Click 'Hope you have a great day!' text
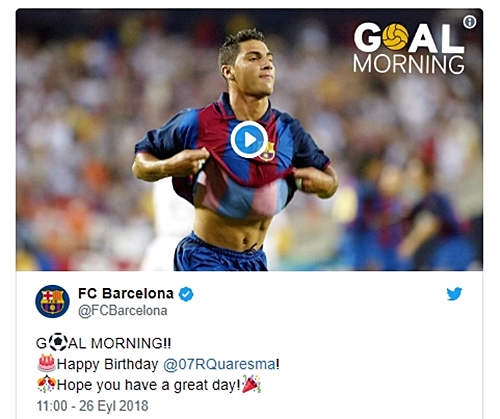The height and width of the screenshot is (419, 500). [149, 385]
